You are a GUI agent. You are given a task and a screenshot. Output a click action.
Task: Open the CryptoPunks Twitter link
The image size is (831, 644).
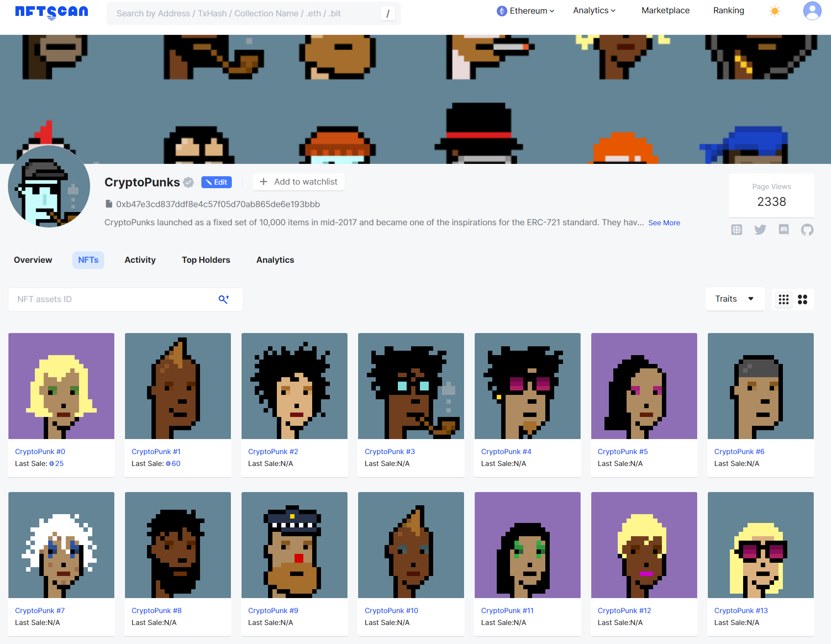tap(760, 230)
